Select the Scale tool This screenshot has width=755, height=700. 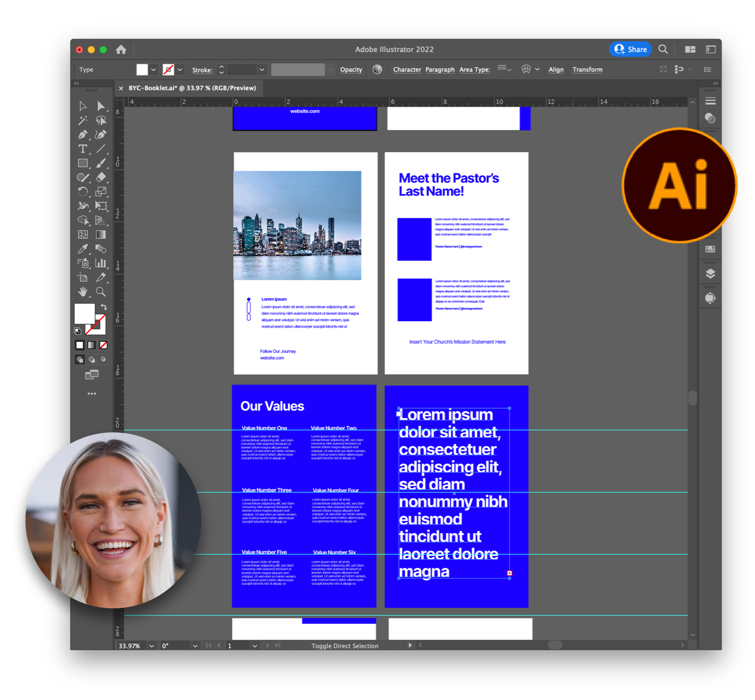[x=101, y=191]
